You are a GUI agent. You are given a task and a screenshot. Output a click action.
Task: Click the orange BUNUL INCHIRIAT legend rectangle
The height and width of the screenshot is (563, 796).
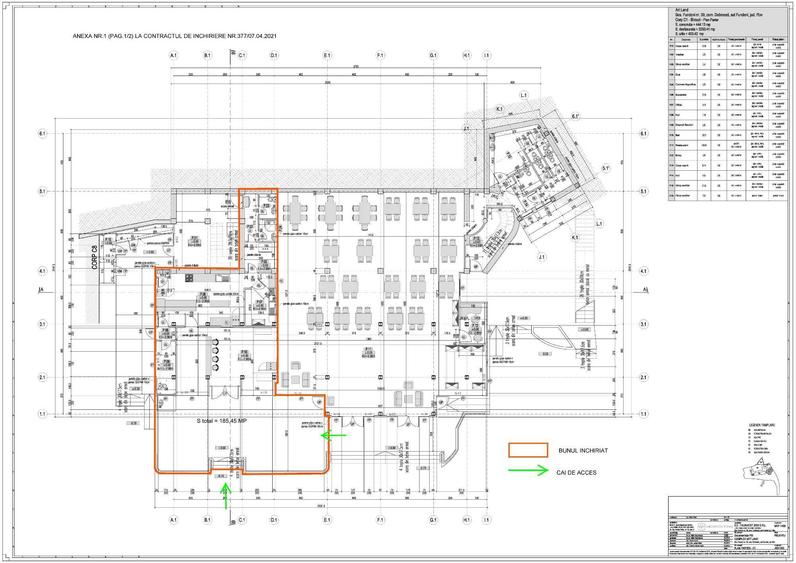click(x=528, y=450)
